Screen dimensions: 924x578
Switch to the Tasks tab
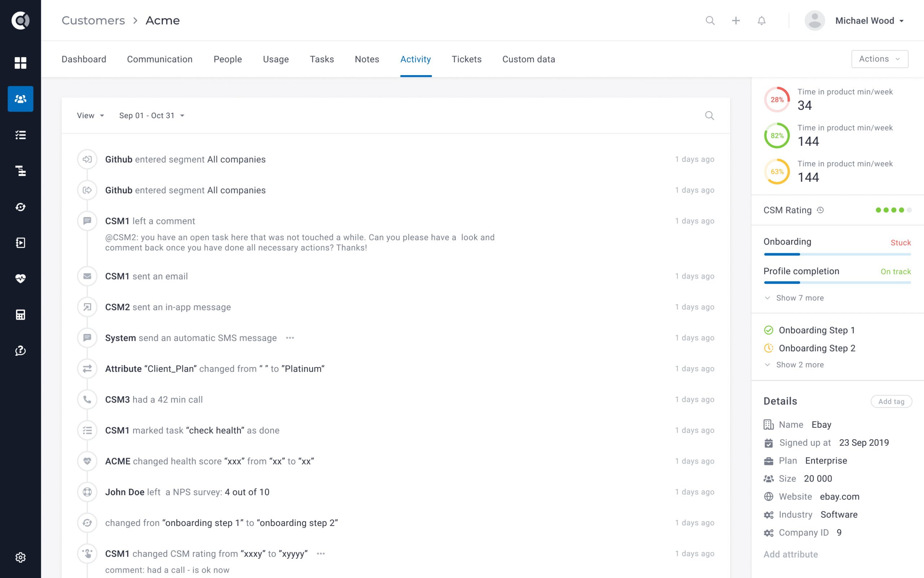point(322,59)
